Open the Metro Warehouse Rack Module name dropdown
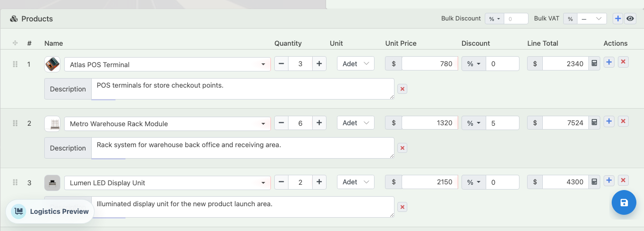 (167, 123)
